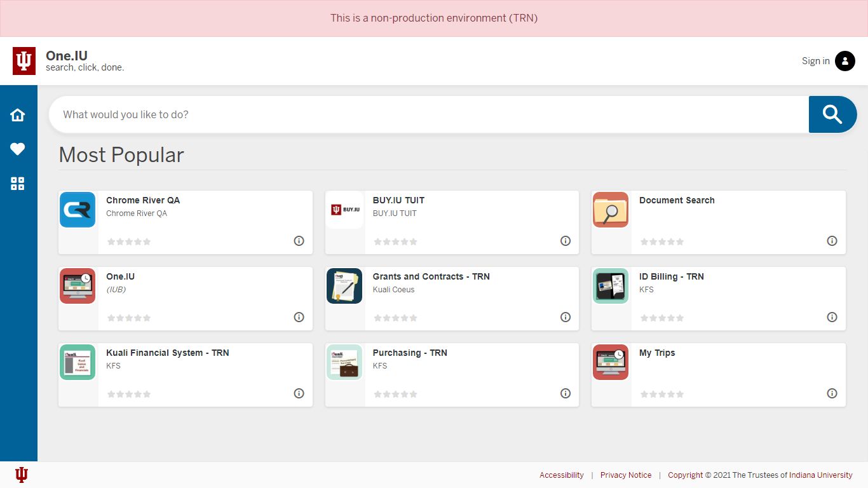The height and width of the screenshot is (488, 868).
Task: Click the IU trident logo in the header
Action: click(x=24, y=61)
